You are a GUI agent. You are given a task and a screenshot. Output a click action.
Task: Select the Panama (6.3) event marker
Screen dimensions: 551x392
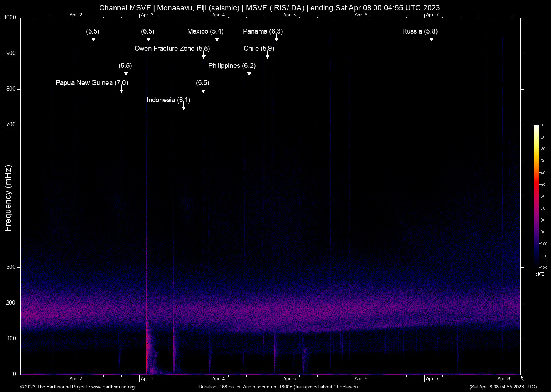click(263, 31)
